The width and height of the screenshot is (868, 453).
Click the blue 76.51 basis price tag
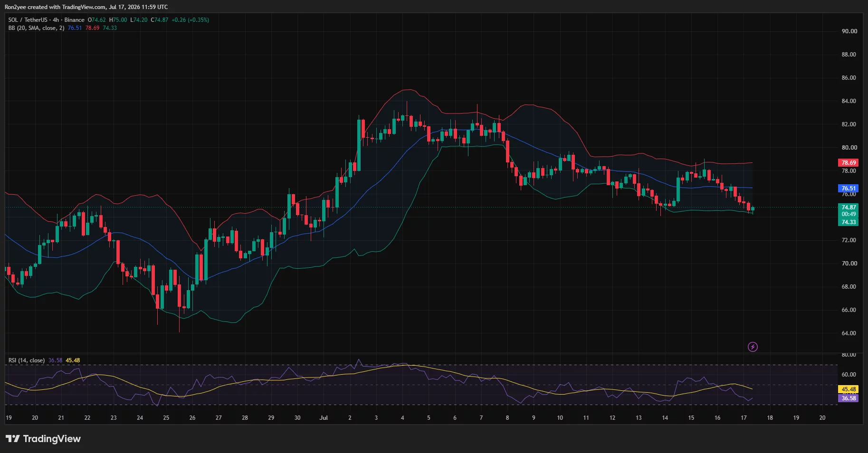(849, 189)
